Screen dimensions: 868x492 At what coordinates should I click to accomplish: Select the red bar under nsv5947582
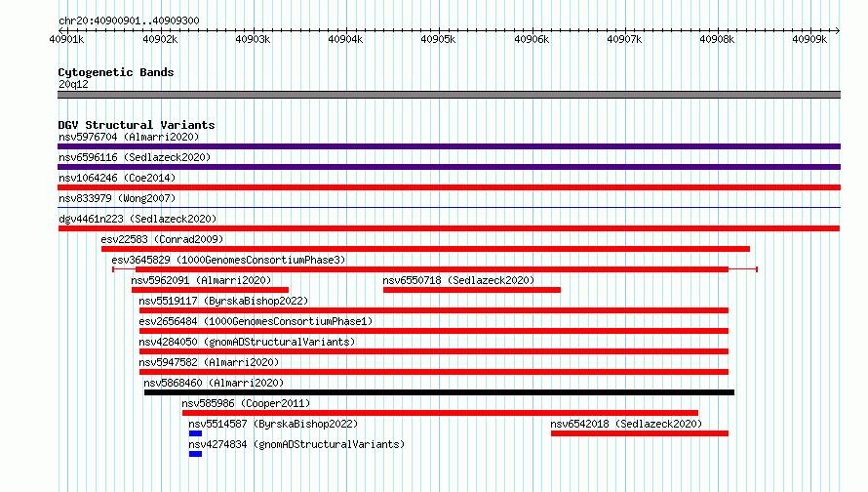434,372
